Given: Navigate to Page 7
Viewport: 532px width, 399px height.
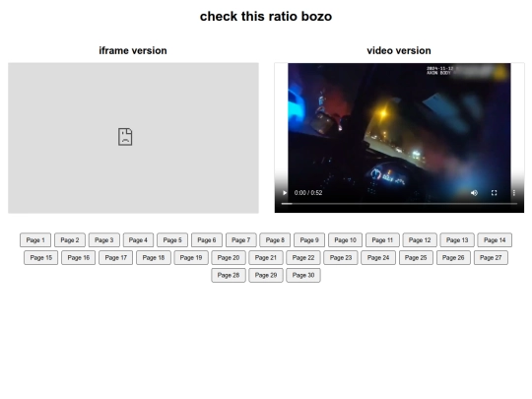Looking at the screenshot, I should [241, 240].
